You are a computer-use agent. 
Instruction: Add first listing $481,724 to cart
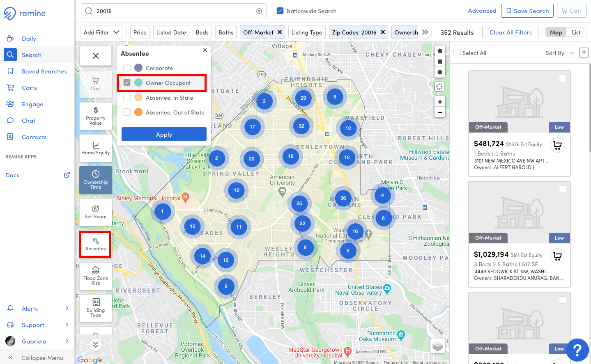pyautogui.click(x=557, y=145)
